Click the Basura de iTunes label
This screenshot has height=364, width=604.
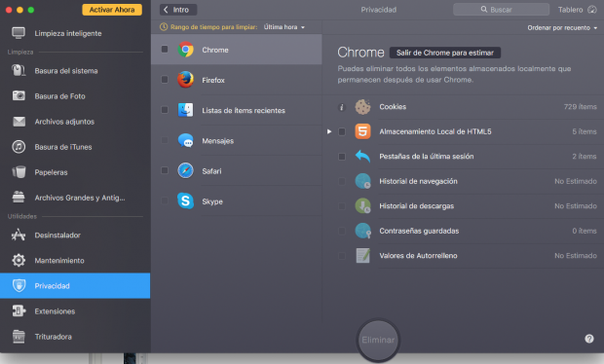coord(63,147)
